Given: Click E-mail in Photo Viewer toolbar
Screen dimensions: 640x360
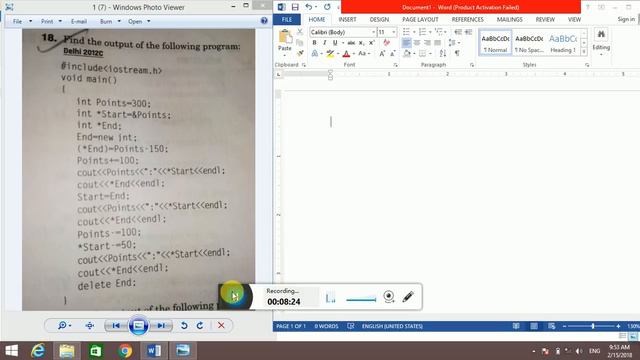Looking at the screenshot, I should click(79, 21).
